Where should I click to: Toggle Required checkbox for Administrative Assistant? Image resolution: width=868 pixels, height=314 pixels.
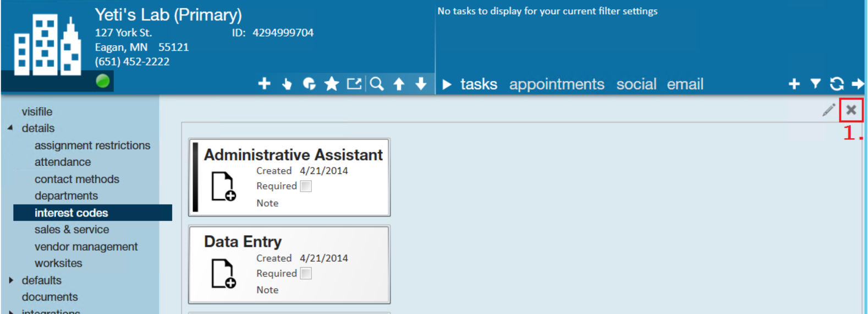(x=306, y=186)
